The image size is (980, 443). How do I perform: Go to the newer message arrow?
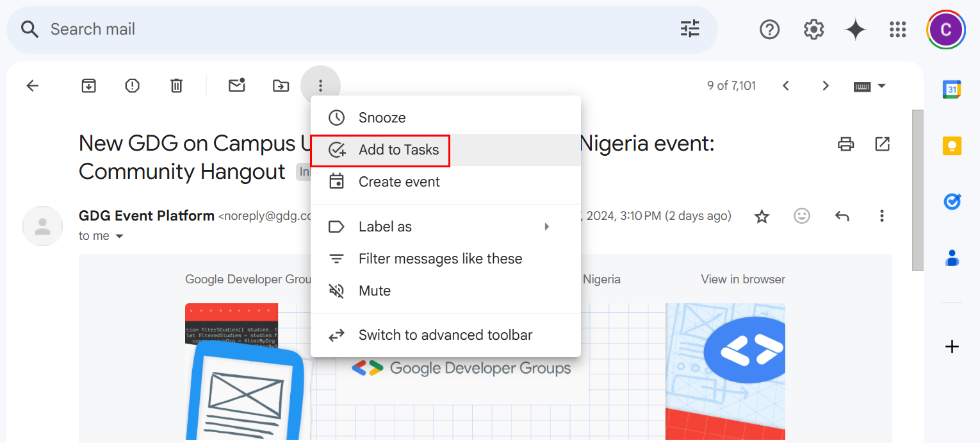pos(786,86)
